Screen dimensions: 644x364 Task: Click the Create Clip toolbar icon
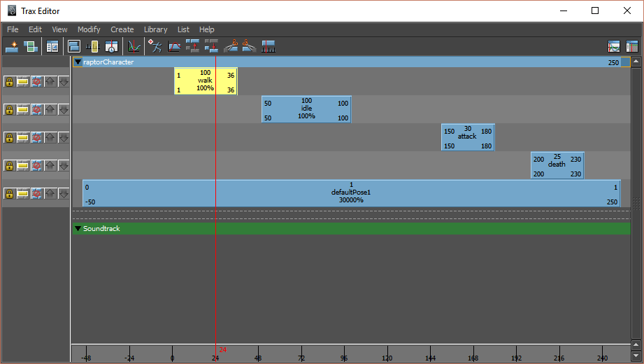[13, 47]
